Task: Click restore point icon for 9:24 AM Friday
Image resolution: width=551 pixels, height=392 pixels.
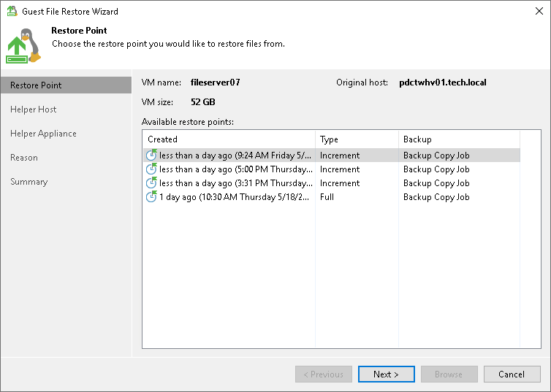Action: coord(151,155)
